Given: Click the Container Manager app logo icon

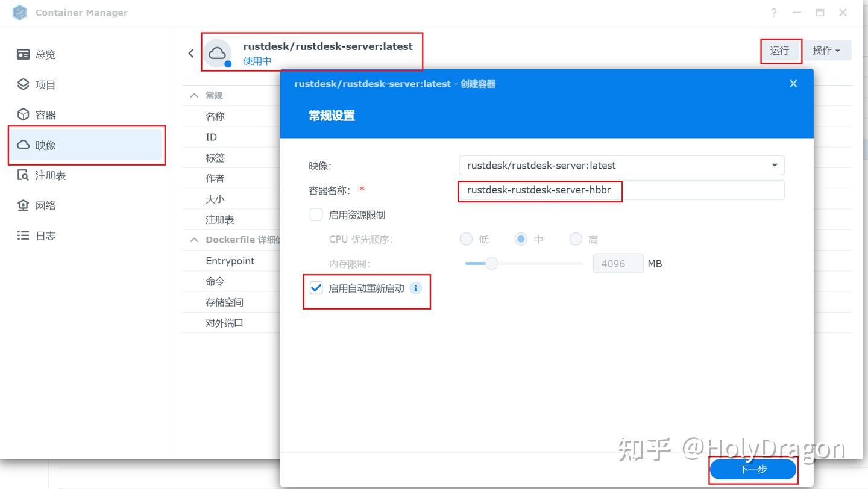Looking at the screenshot, I should coord(20,13).
